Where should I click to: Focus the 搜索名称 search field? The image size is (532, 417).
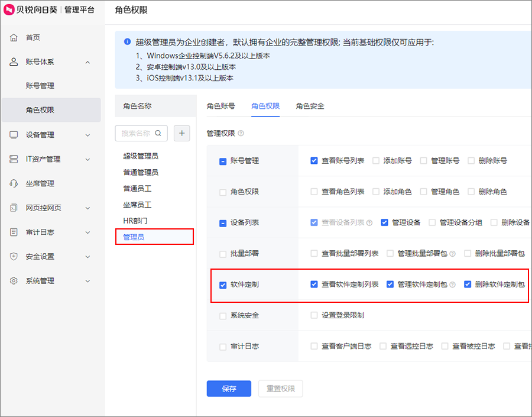141,133
